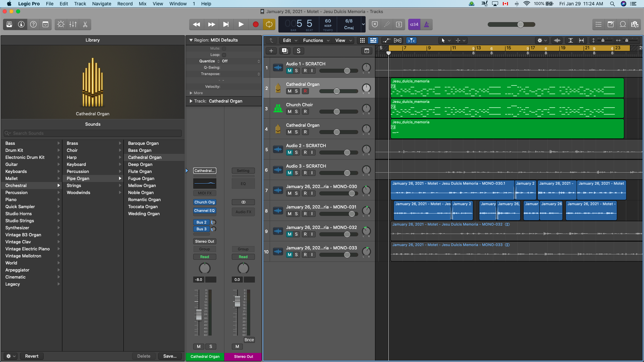The height and width of the screenshot is (362, 644).
Task: Toggle the Cycle mode button
Action: click(269, 24)
